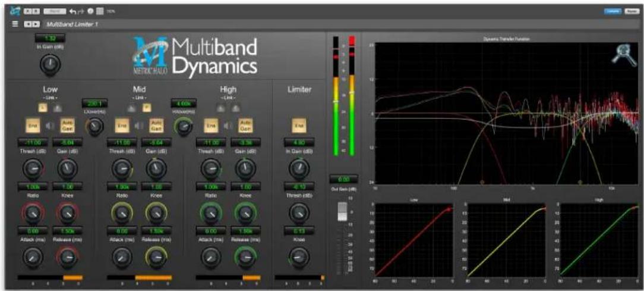The image size is (644, 291).
Task: Toggle Auto Gain on the Low band
Action: tap(67, 125)
